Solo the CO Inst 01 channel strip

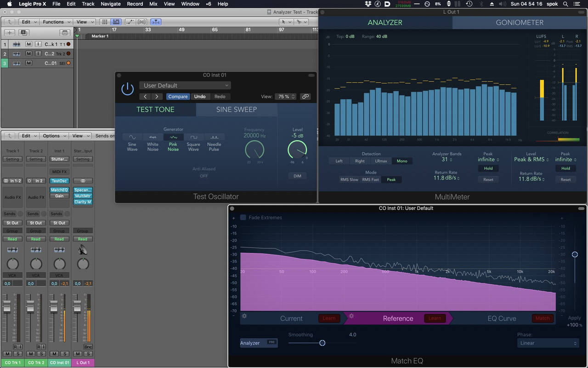pos(64,354)
